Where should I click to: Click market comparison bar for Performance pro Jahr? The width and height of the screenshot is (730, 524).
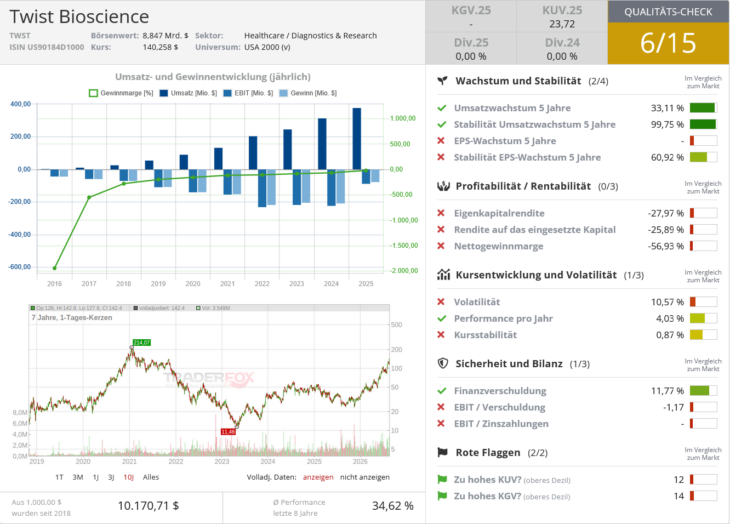tap(703, 318)
